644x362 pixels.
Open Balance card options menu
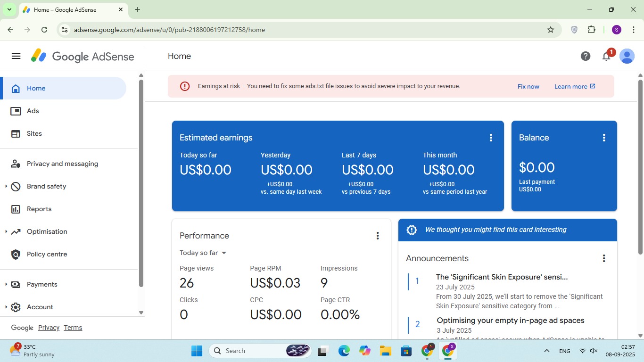pyautogui.click(x=604, y=138)
